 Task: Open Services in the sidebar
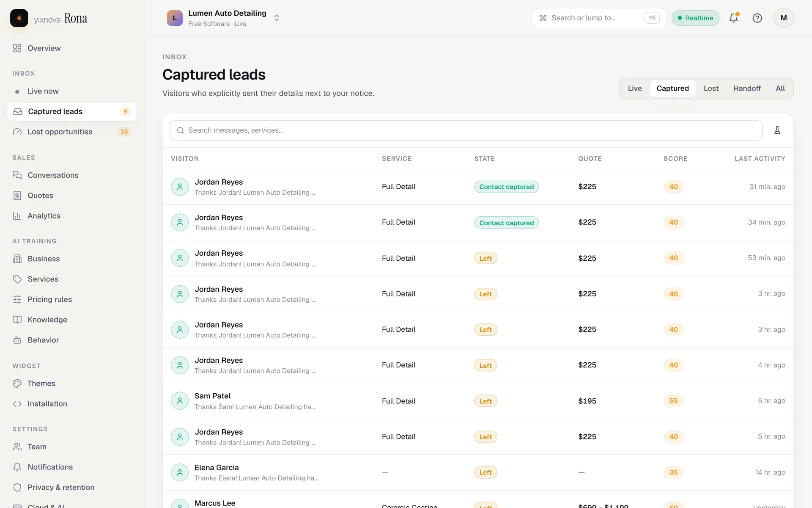click(72, 279)
